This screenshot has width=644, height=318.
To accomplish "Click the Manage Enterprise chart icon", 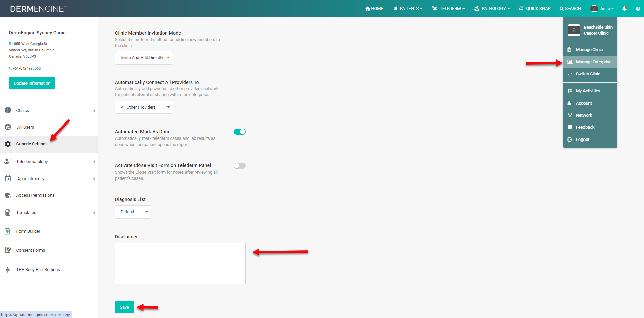I will (x=570, y=62).
